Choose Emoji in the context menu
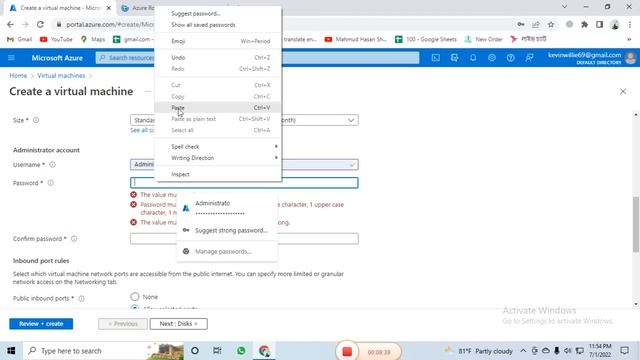This screenshot has height=360, width=640. (218, 41)
